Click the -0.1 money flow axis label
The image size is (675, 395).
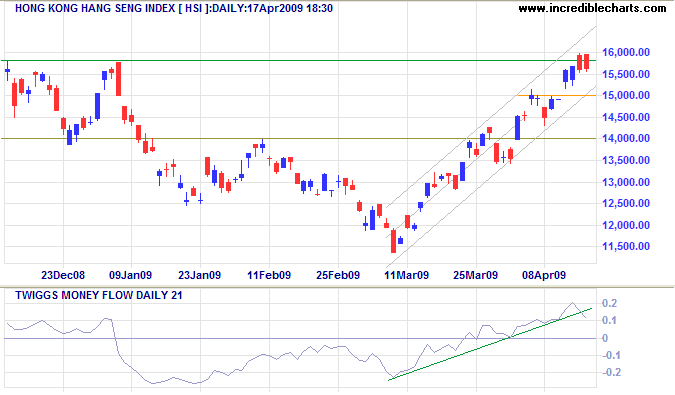point(610,355)
